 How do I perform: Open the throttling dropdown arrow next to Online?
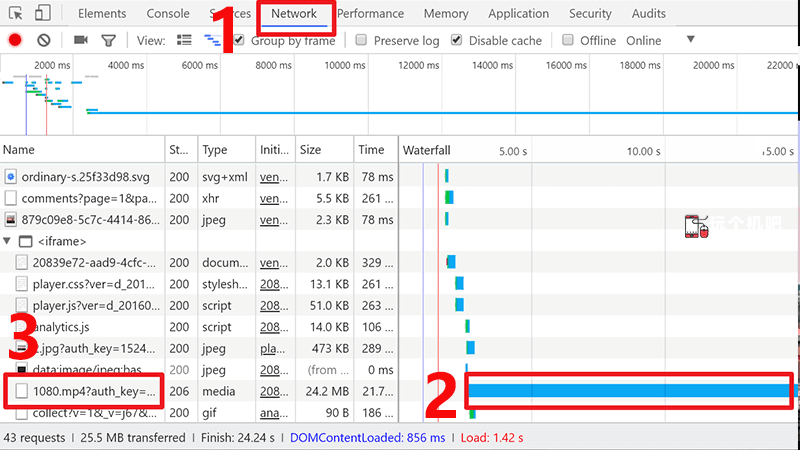click(690, 40)
